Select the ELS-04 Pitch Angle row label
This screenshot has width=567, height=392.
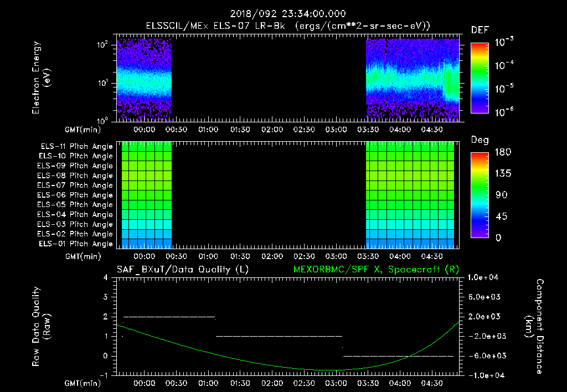75,214
